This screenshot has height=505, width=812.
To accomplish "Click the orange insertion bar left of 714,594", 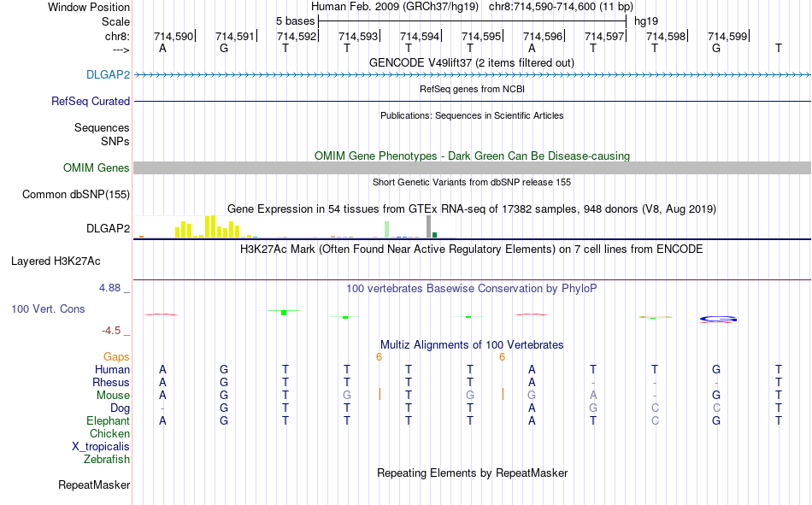I will (380, 394).
